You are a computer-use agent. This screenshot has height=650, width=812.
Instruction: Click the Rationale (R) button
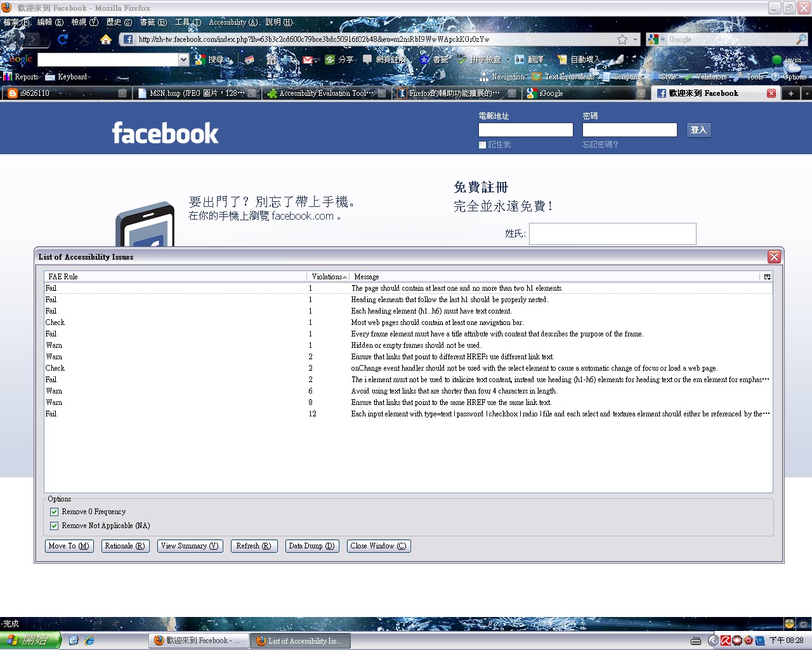[125, 546]
